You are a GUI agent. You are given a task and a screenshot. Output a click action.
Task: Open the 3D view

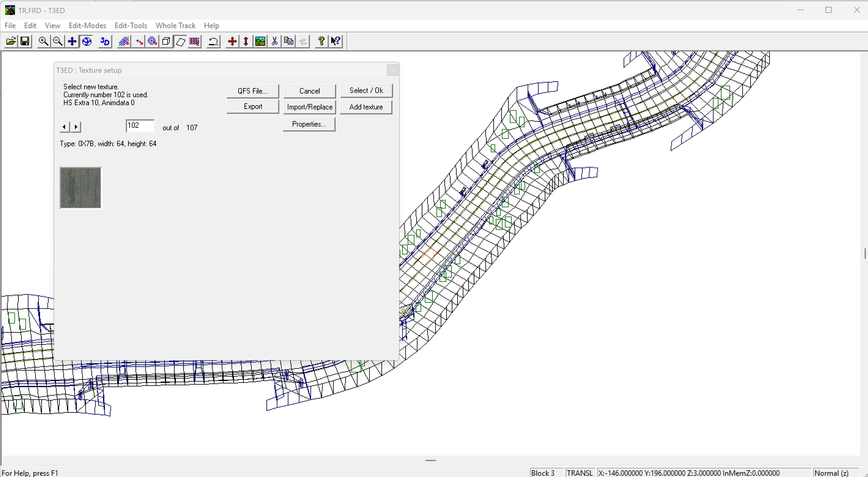[105, 42]
